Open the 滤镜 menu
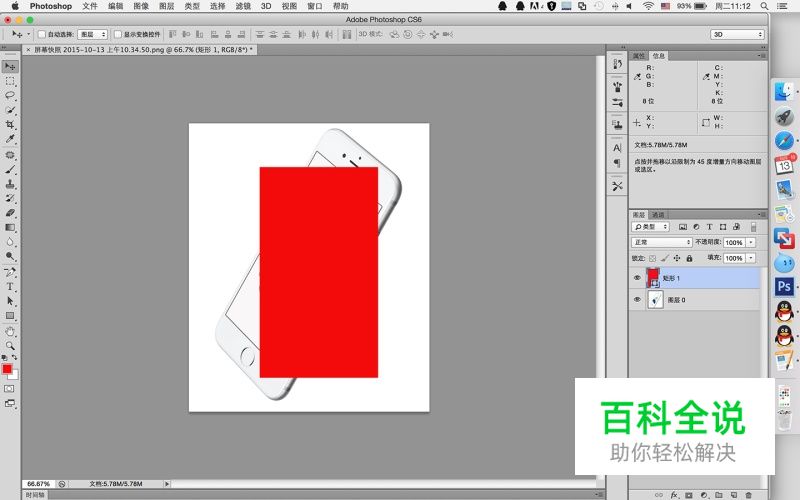This screenshot has width=800, height=500. pos(243,6)
